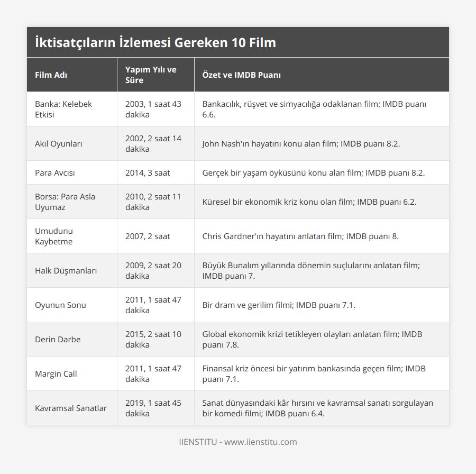Click the John Nash summary text

[301, 143]
